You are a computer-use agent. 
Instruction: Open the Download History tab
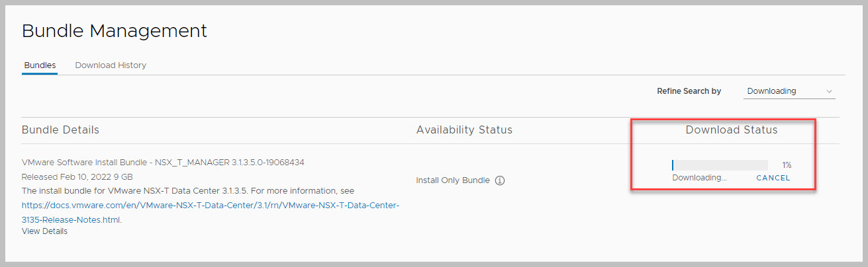pos(111,65)
